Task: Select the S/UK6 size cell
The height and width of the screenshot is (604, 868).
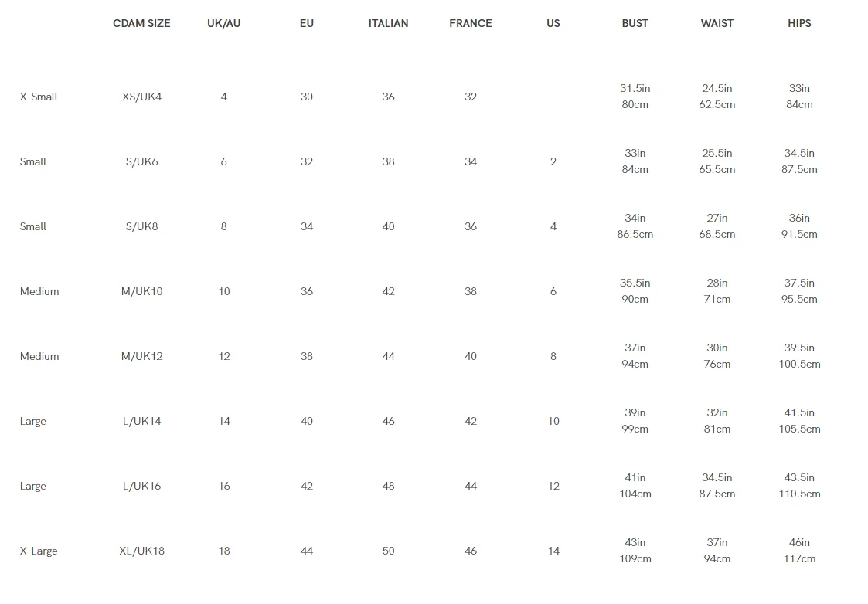Action: pyautogui.click(x=142, y=161)
